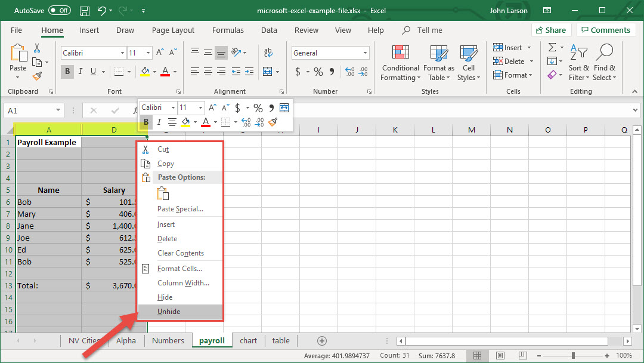Click the Format Painter brush icon
This screenshot has height=363, width=644.
tap(37, 76)
